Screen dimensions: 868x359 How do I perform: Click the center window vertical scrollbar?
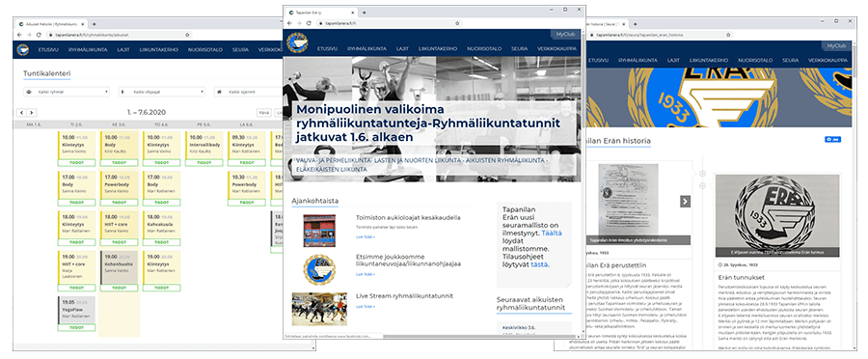click(583, 182)
